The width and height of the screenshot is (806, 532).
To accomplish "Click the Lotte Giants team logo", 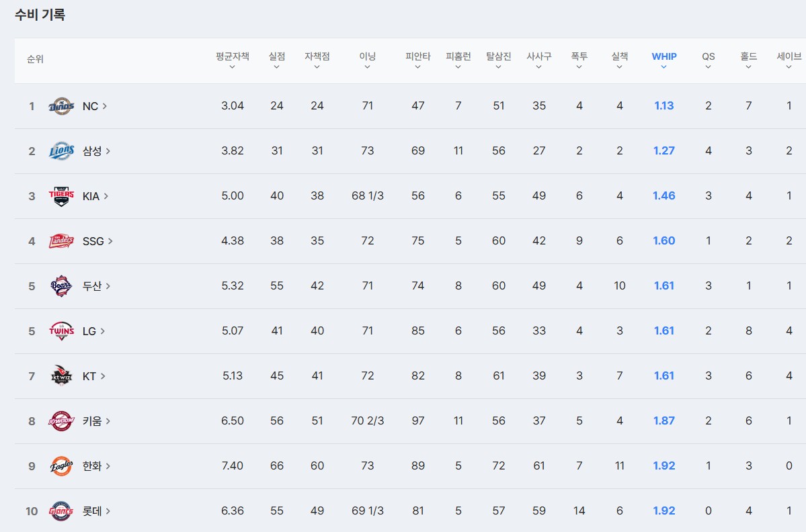I will tap(61, 511).
